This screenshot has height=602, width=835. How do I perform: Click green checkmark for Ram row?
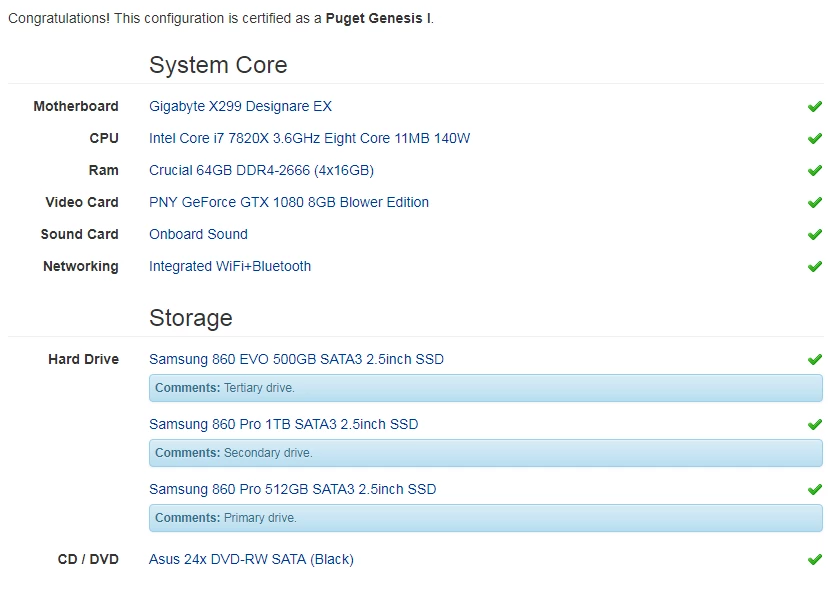815,170
